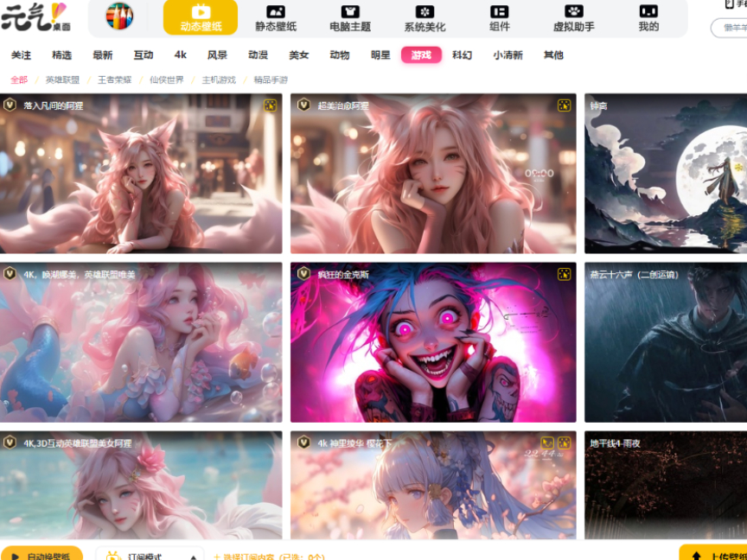Viewport: 747px width, 560px height.
Task: Click the 自动换壁纸 button
Action: 41,554
